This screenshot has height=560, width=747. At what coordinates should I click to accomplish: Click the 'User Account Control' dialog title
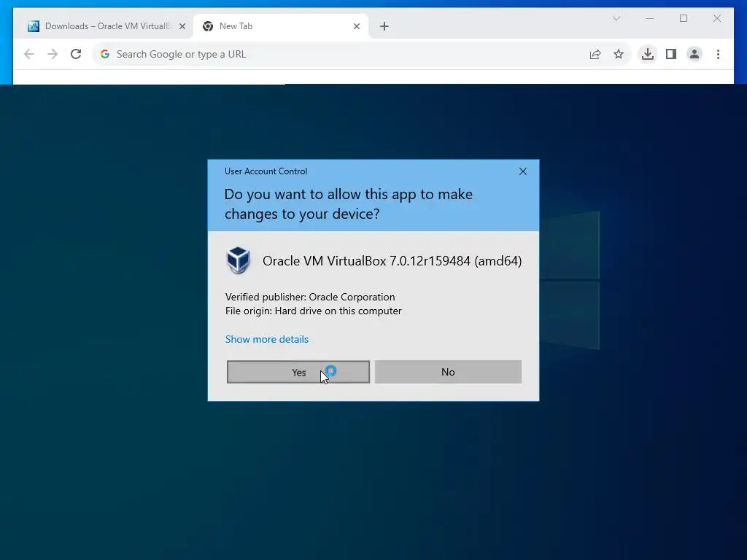pyautogui.click(x=266, y=171)
